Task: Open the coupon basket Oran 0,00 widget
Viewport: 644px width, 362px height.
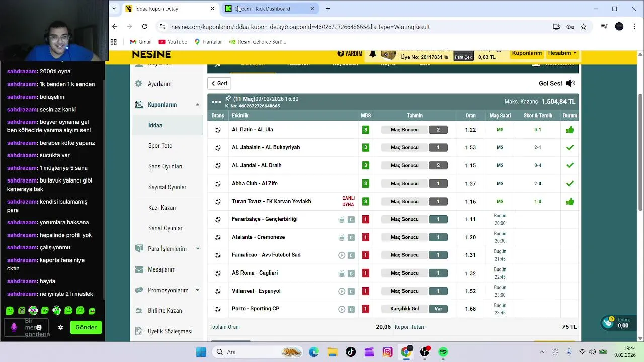Action: point(618,323)
